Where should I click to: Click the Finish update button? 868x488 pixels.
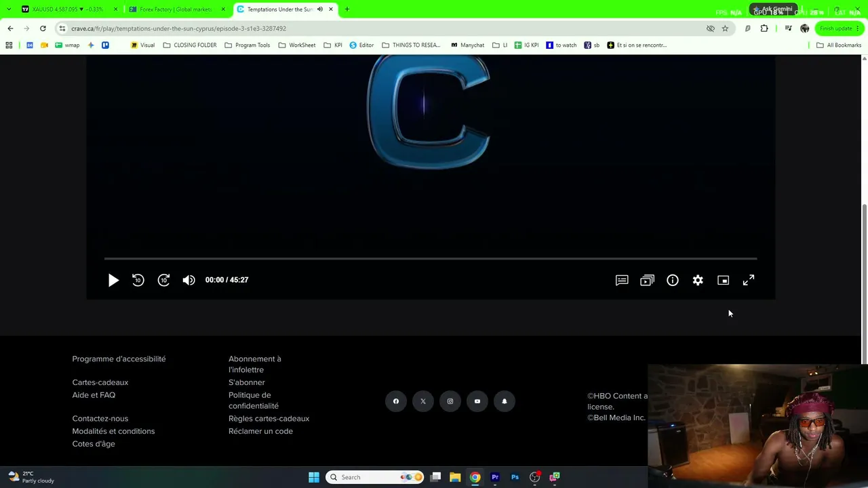click(x=840, y=28)
